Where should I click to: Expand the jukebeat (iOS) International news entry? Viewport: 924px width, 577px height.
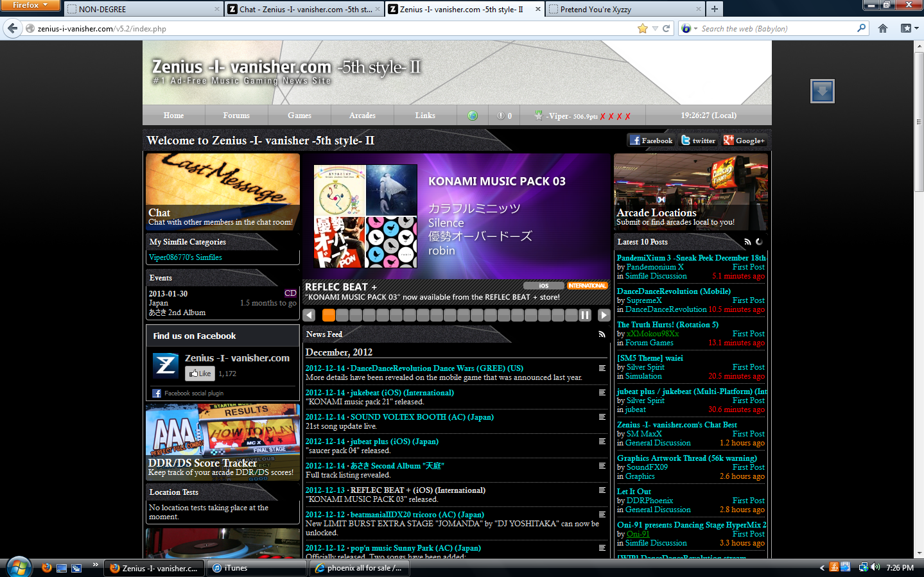(602, 393)
